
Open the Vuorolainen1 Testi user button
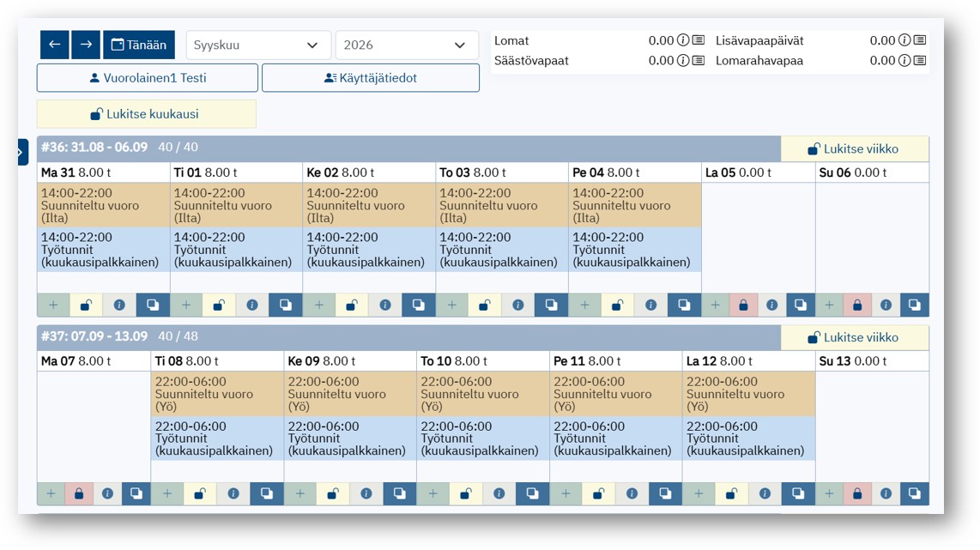coord(148,78)
